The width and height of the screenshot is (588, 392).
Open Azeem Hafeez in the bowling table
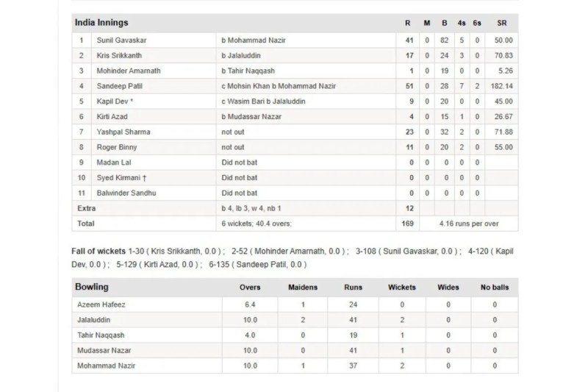98,303
